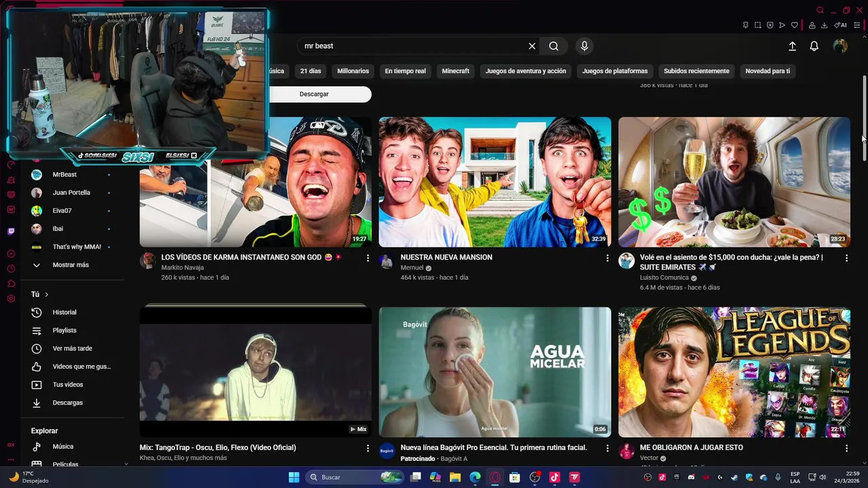The image size is (868, 488).
Task: Open the YouTube upload/create icon
Action: [792, 46]
